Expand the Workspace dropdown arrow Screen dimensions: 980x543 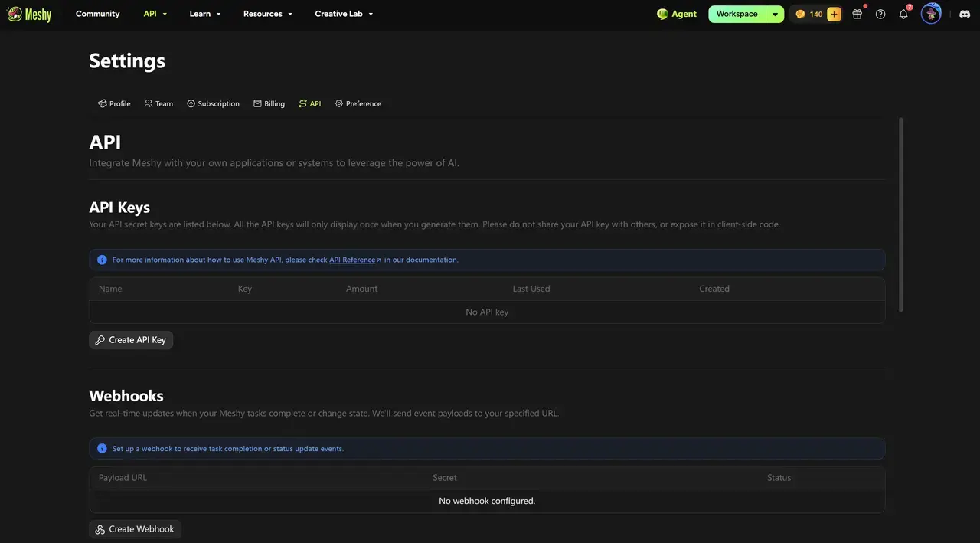[x=776, y=14]
